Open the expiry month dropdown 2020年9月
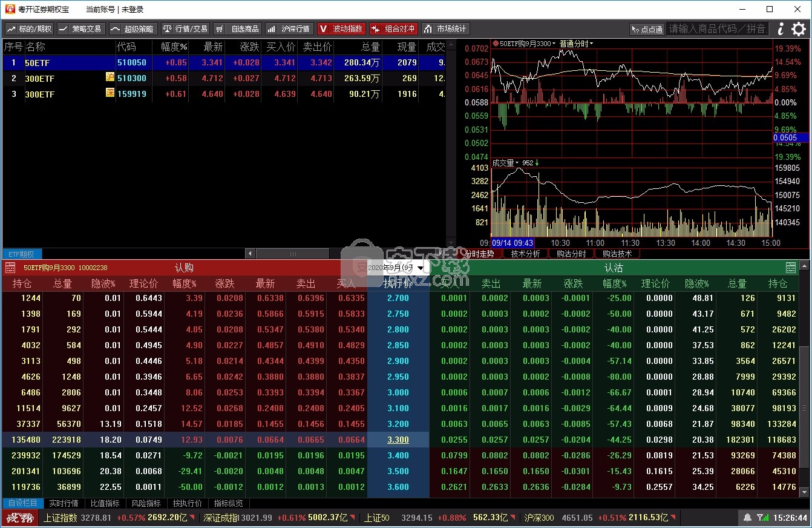The image size is (812, 528). click(398, 267)
